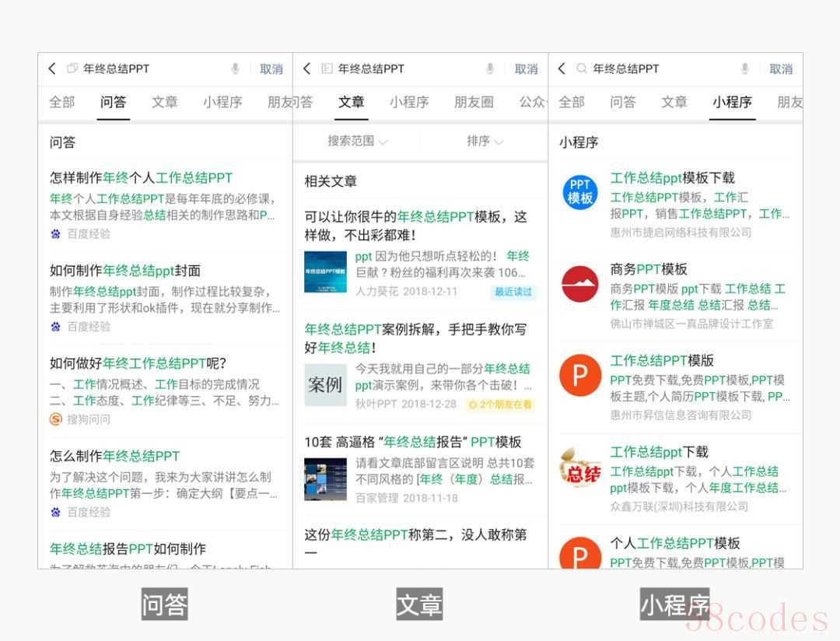Click 百家管理 2018-11-18 source line
The width and height of the screenshot is (840, 641).
point(406,499)
